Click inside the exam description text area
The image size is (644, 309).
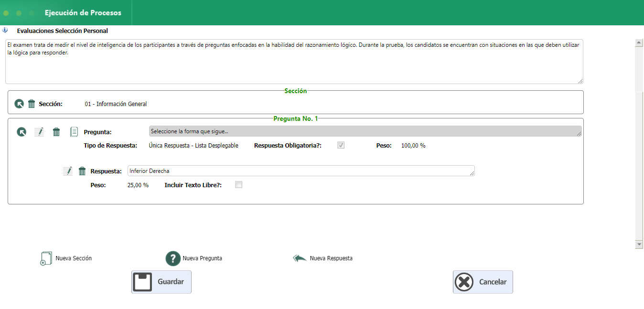pyautogui.click(x=294, y=62)
